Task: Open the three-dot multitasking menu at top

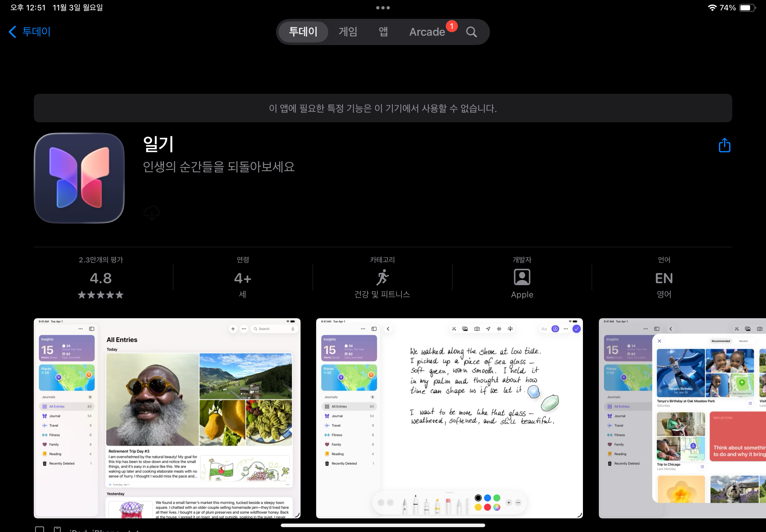Action: [x=383, y=8]
